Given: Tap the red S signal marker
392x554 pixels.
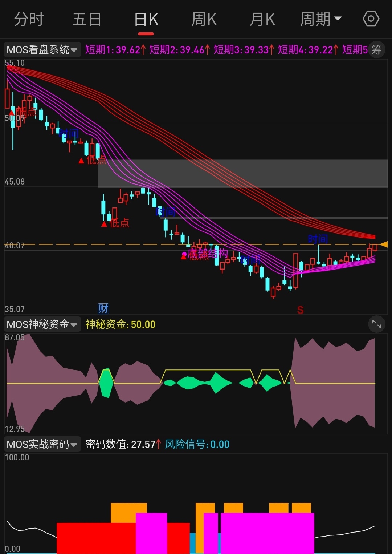Looking at the screenshot, I should 300,310.
